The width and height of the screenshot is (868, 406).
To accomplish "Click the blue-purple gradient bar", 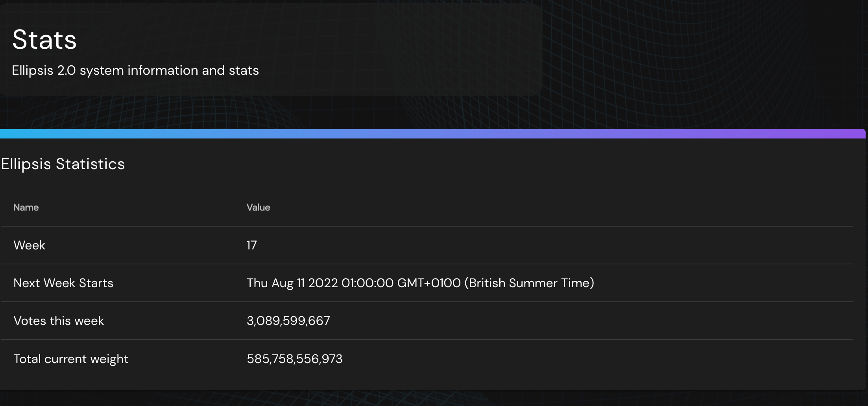I will [x=433, y=134].
